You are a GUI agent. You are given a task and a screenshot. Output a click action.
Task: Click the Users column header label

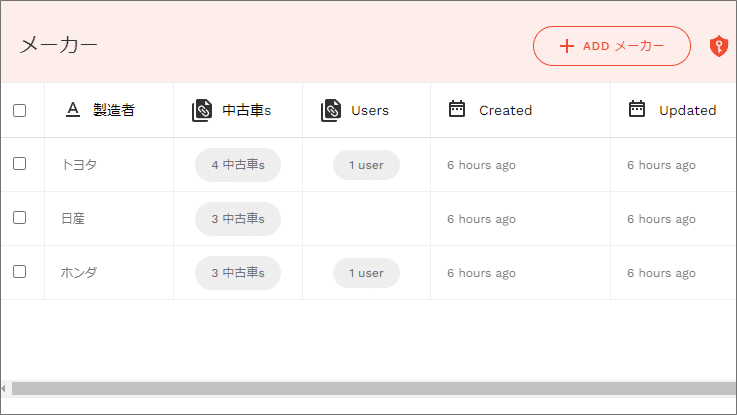[370, 110]
